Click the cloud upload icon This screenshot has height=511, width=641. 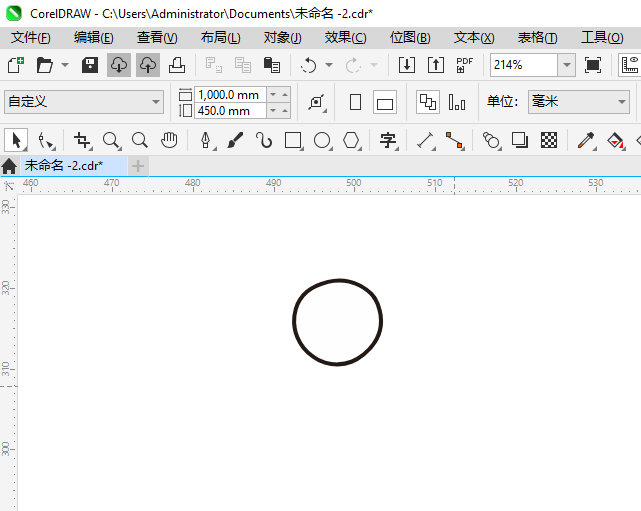[x=148, y=65]
